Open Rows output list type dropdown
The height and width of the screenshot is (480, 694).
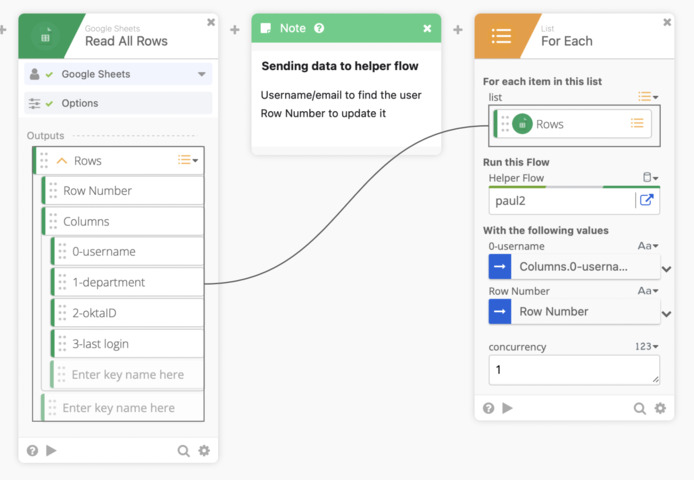(x=188, y=160)
